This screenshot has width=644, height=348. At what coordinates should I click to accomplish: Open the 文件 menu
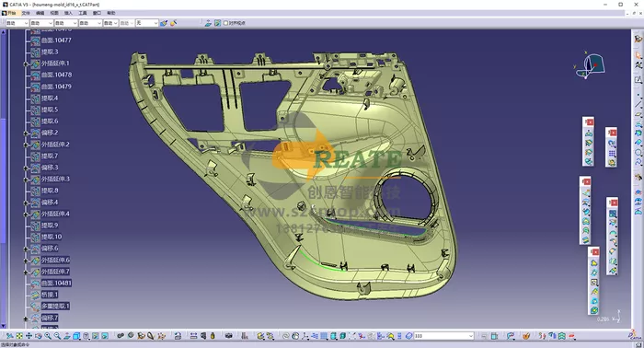[x=26, y=13]
